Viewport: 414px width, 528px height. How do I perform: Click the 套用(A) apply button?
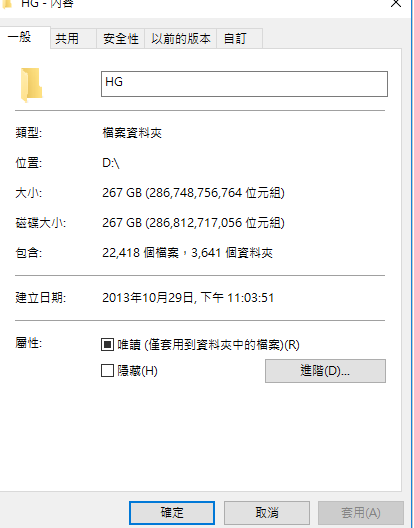point(360,513)
